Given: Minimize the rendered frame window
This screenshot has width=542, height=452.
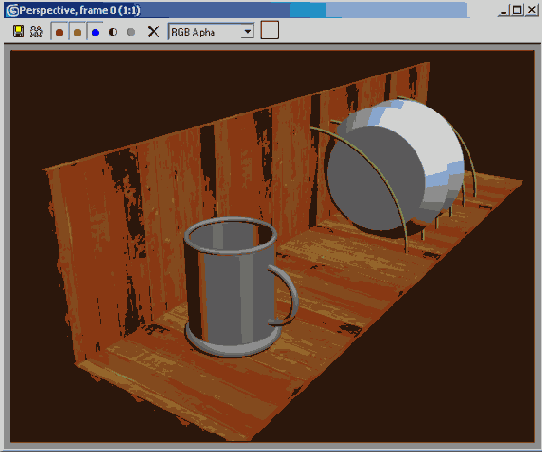Looking at the screenshot, I should 504,11.
